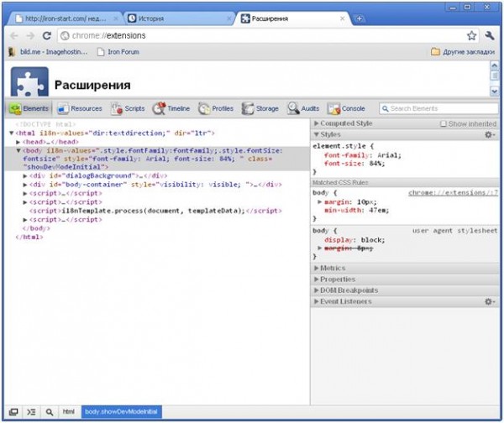The image size is (504, 423).
Task: Bookmark this page with the star
Action: point(471,35)
